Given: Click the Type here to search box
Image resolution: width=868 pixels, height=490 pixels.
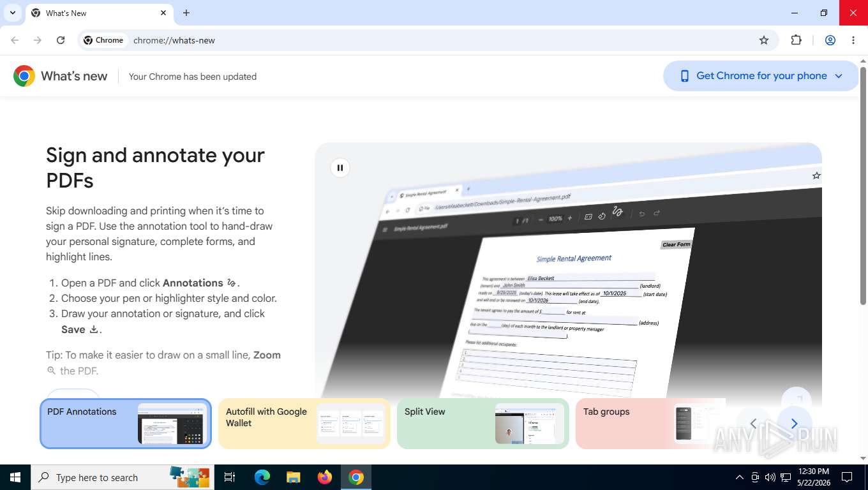Looking at the screenshot, I should coord(123,477).
